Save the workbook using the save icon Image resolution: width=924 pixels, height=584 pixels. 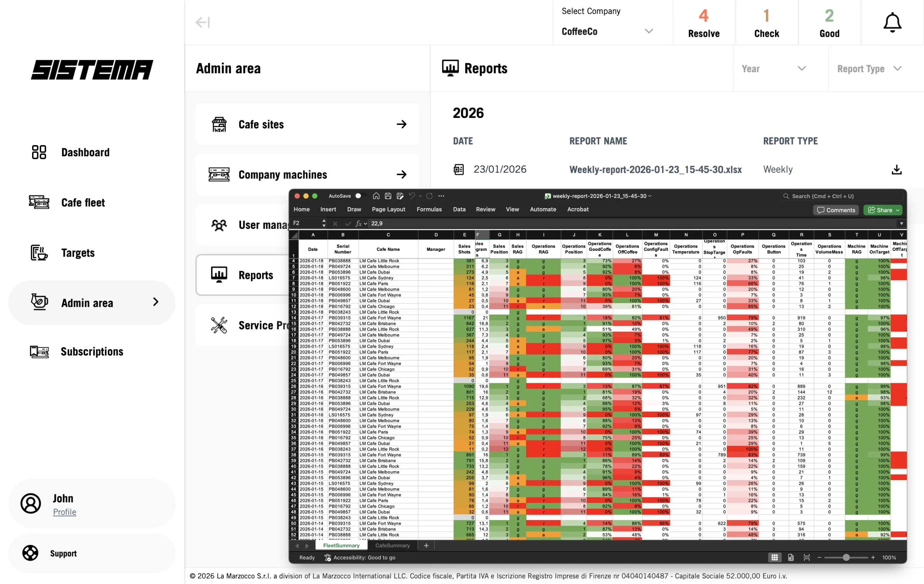(x=388, y=196)
